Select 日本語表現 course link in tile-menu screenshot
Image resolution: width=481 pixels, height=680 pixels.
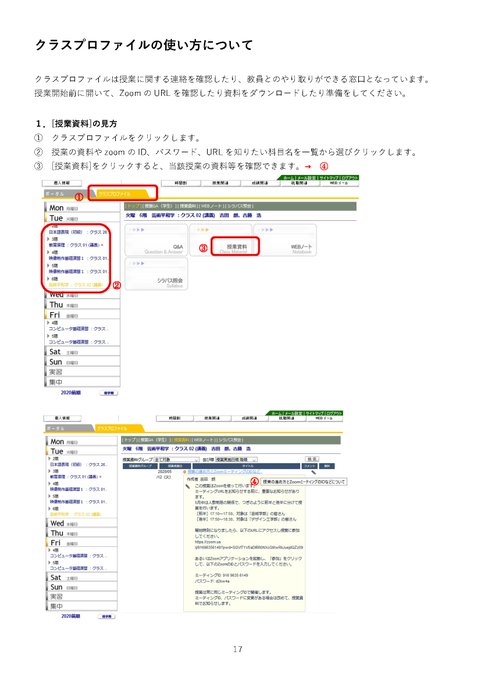click(x=78, y=232)
